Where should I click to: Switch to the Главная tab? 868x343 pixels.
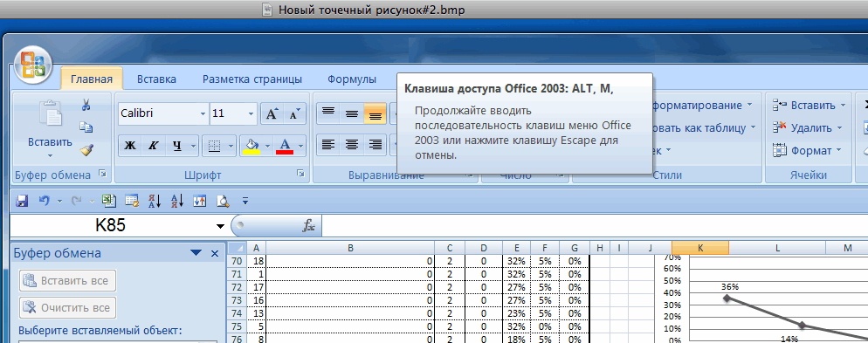(x=92, y=79)
